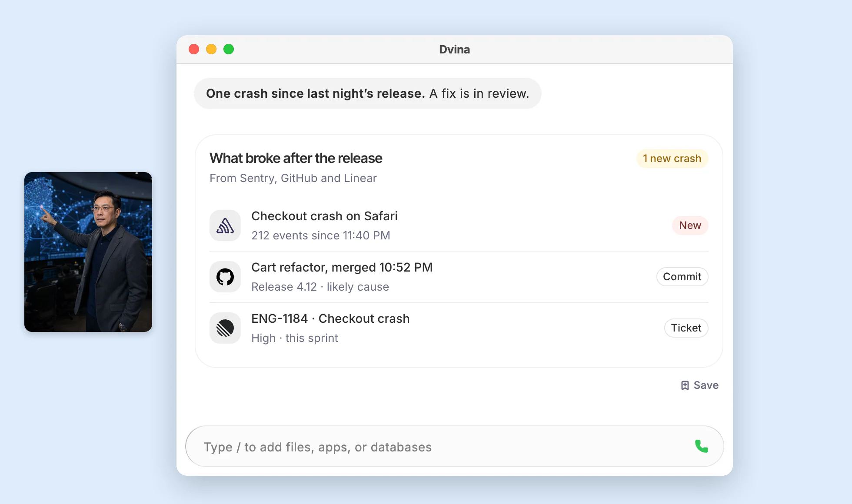The width and height of the screenshot is (852, 504).
Task: Click 'From Sentry, GitHub and Linear' subtitle
Action: pos(293,178)
